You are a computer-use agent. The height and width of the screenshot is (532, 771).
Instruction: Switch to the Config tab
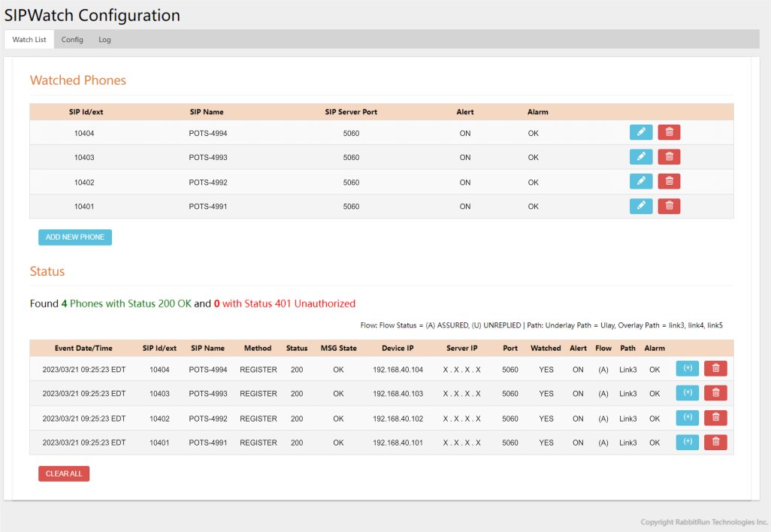point(72,40)
